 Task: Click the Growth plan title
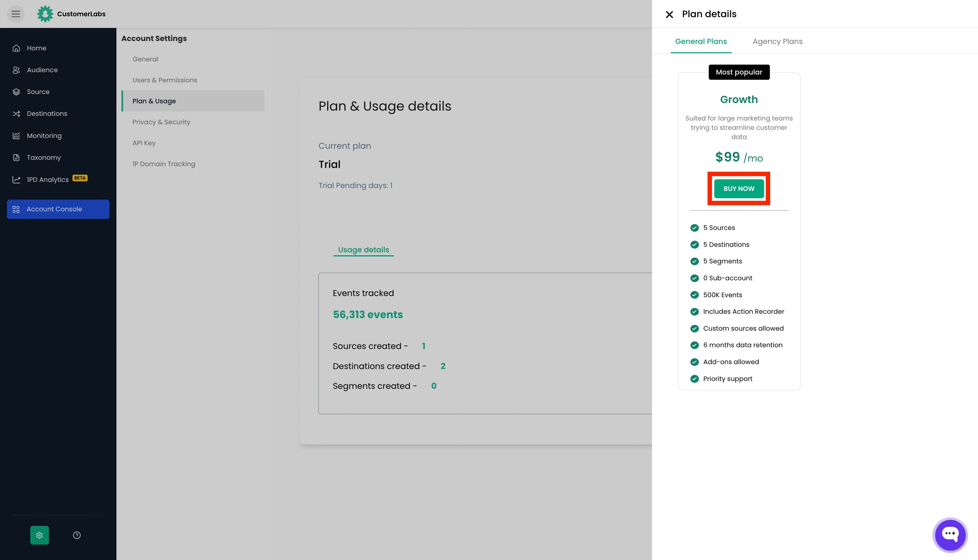[x=739, y=100]
